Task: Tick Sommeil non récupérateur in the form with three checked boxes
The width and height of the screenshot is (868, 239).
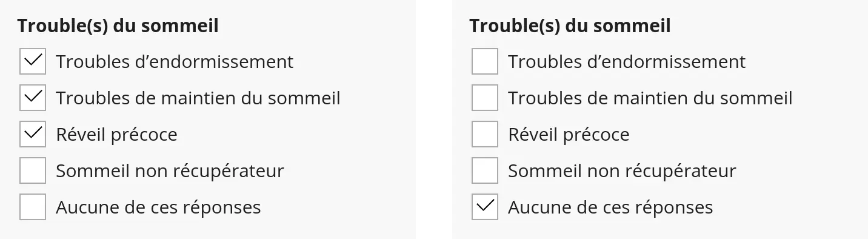Action: (33, 170)
